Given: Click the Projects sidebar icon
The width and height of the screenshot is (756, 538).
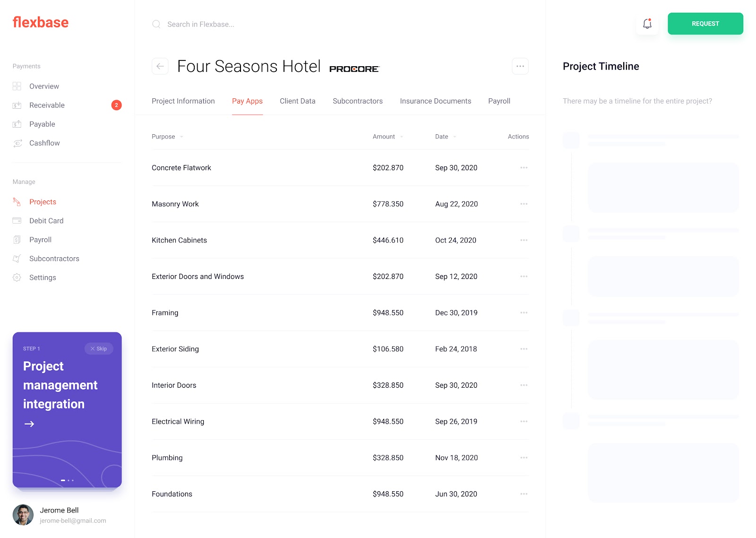Looking at the screenshot, I should [x=17, y=202].
